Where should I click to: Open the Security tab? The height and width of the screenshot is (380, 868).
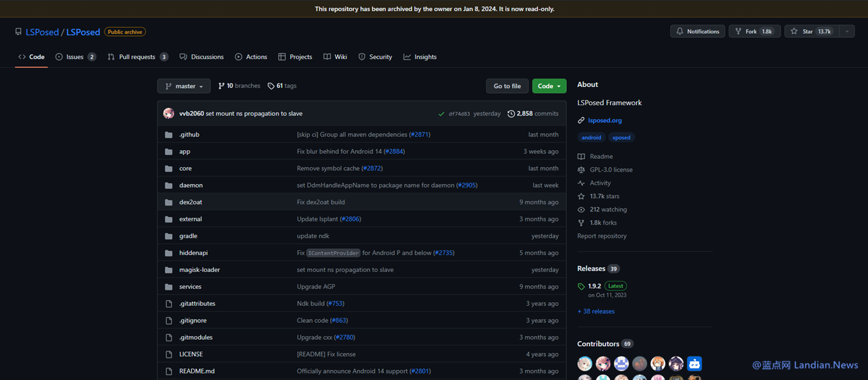coord(375,57)
